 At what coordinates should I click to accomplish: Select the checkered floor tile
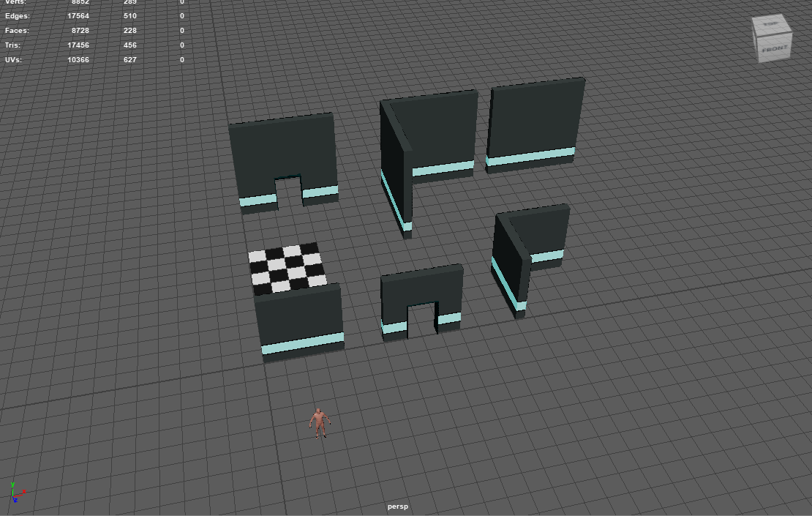[x=287, y=268]
